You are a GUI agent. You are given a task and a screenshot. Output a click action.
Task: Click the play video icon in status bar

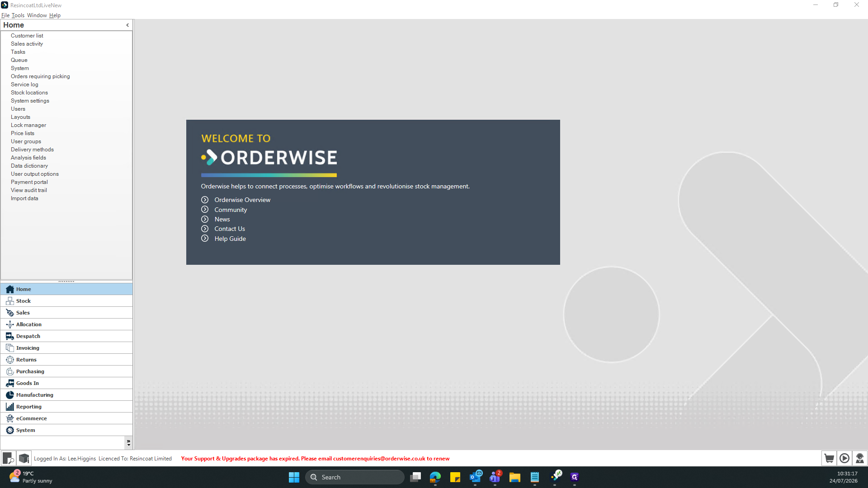point(844,458)
